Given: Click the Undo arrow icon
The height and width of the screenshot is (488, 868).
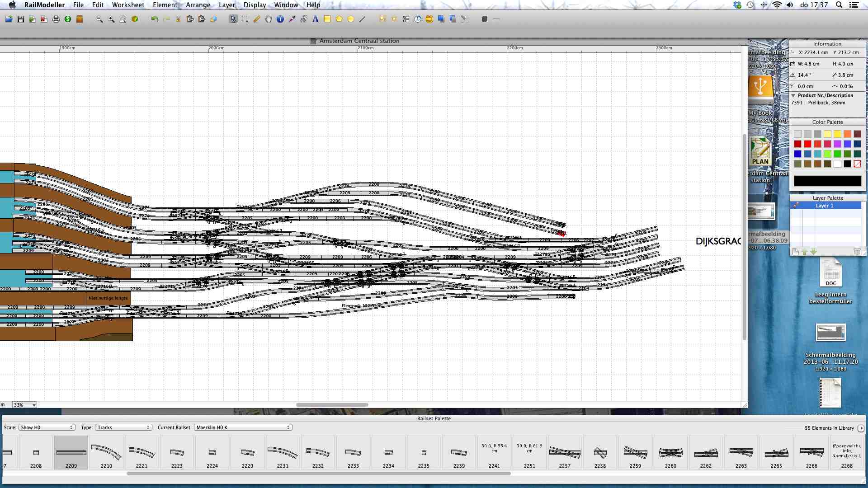Looking at the screenshot, I should click(155, 19).
